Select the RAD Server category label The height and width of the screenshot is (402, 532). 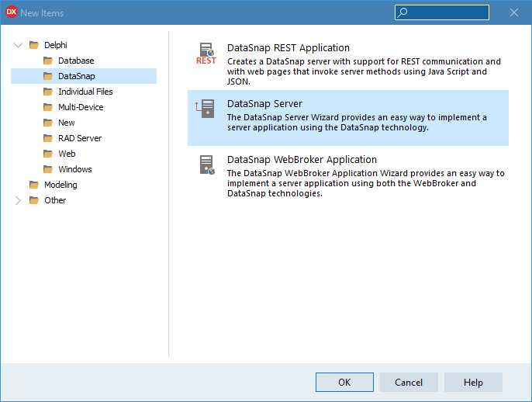coord(80,138)
